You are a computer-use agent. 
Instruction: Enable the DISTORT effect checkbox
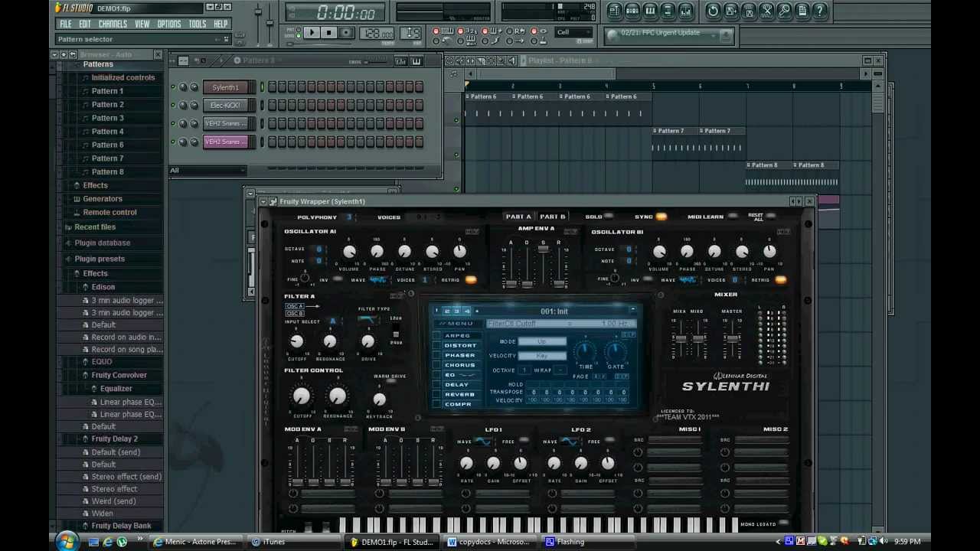[x=437, y=346]
